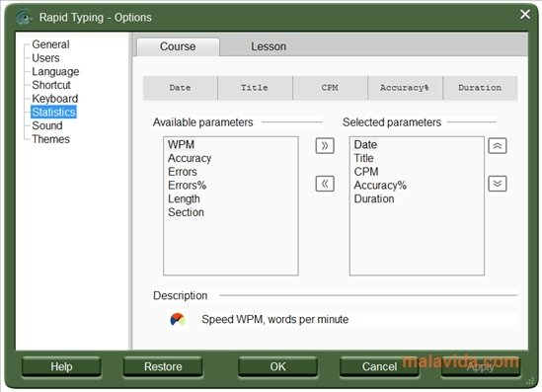
Task: Open the Users options category
Action: pyautogui.click(x=45, y=57)
